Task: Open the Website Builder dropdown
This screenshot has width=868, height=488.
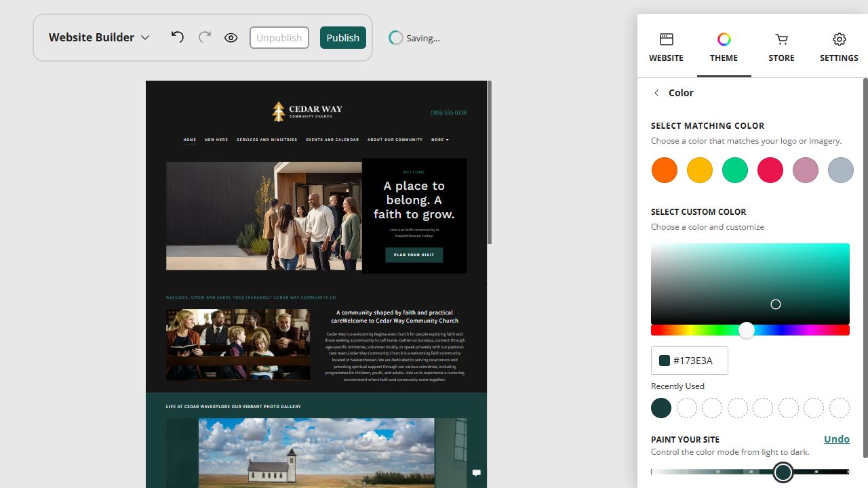Action: 99,37
